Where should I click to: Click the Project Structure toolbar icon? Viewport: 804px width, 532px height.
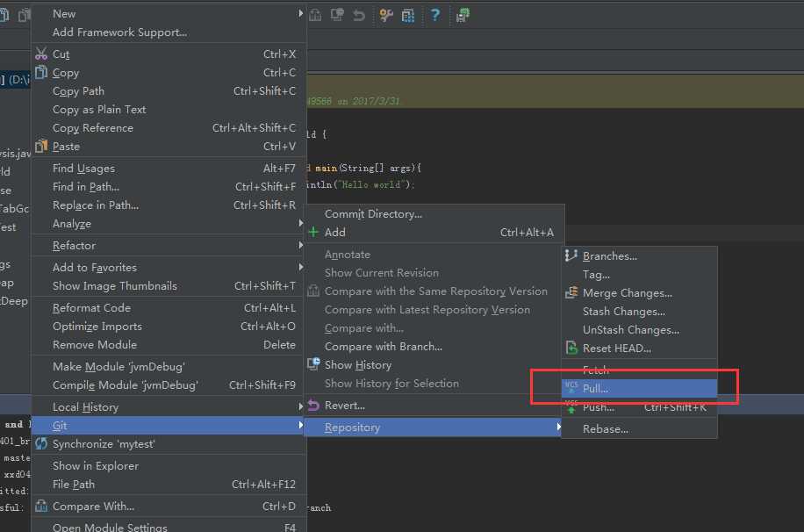coord(408,16)
